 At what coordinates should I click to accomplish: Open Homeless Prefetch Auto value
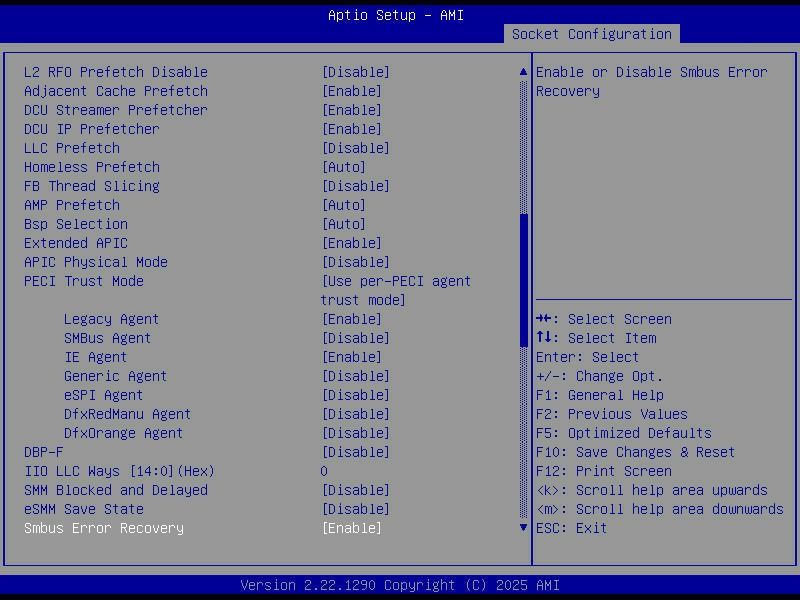(343, 167)
